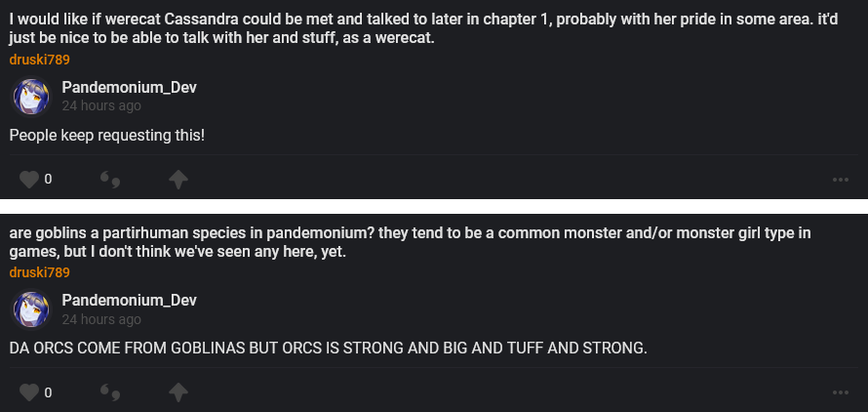Click Pandemonium_Dev avatar on the werecat answer
This screenshot has height=412, width=868.
coord(30,96)
